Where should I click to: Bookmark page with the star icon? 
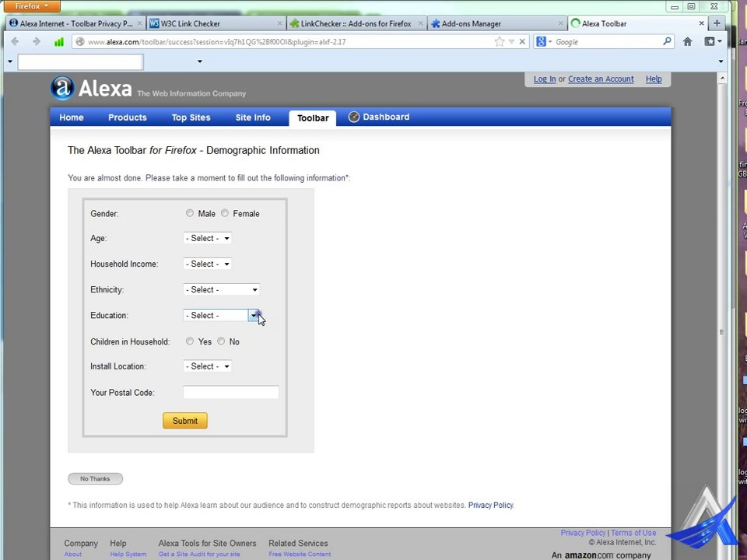500,42
